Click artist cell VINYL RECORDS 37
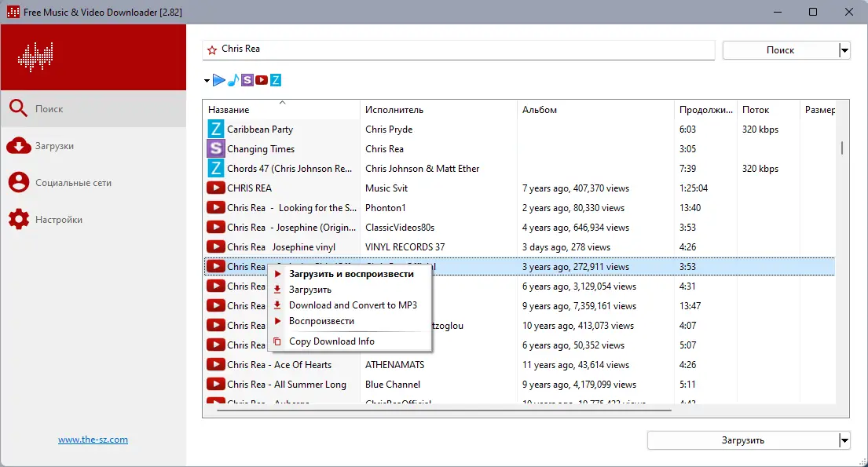 [405, 246]
